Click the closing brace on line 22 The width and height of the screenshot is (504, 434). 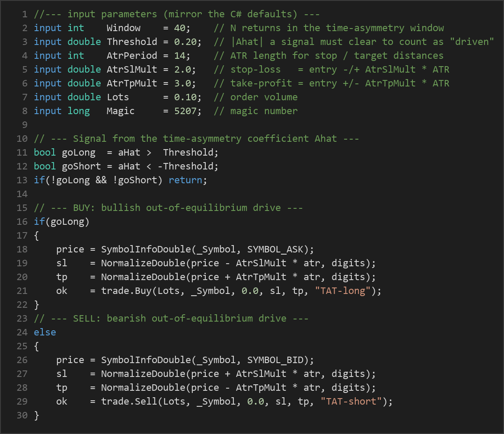pos(37,305)
